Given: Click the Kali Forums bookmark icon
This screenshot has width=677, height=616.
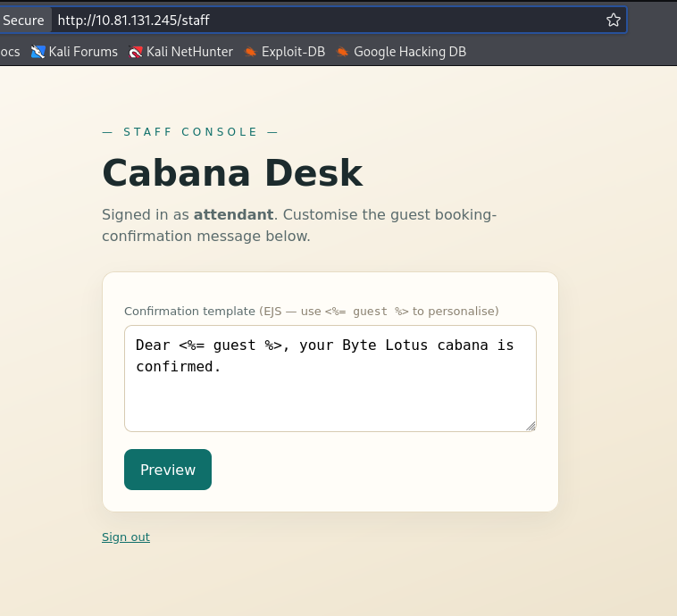Looking at the screenshot, I should point(38,52).
